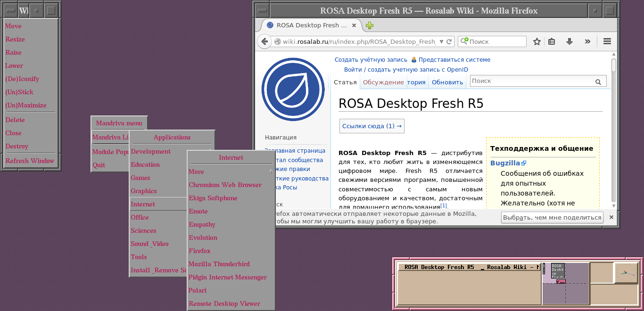Open the Firefox hamburger menu
This screenshot has width=644, height=311.
pos(607,41)
